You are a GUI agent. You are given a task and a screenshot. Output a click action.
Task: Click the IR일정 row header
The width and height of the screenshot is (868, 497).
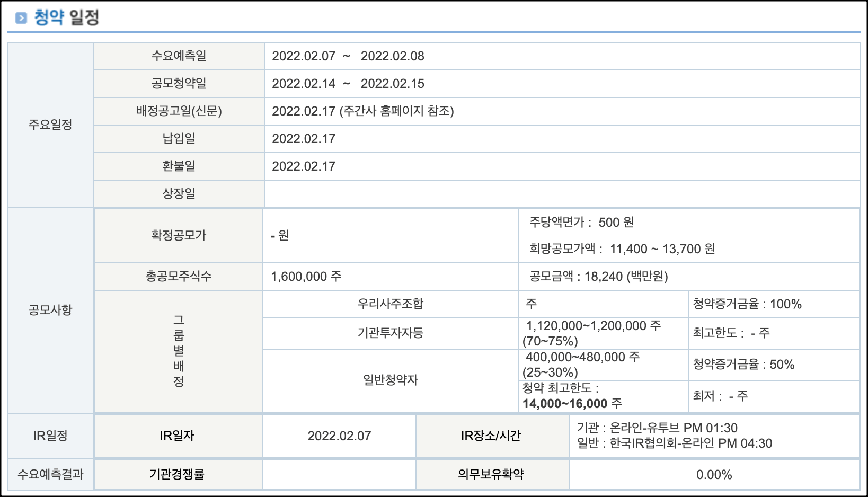tap(50, 436)
